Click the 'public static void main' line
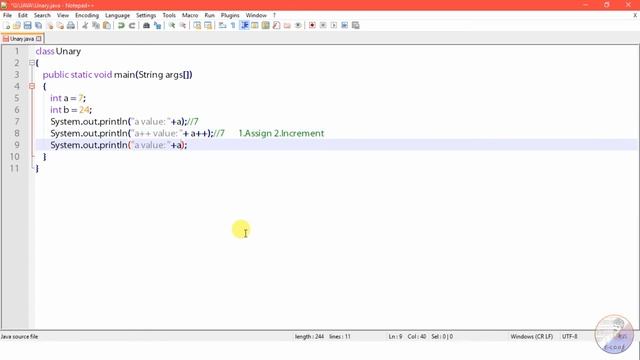 tap(118, 75)
